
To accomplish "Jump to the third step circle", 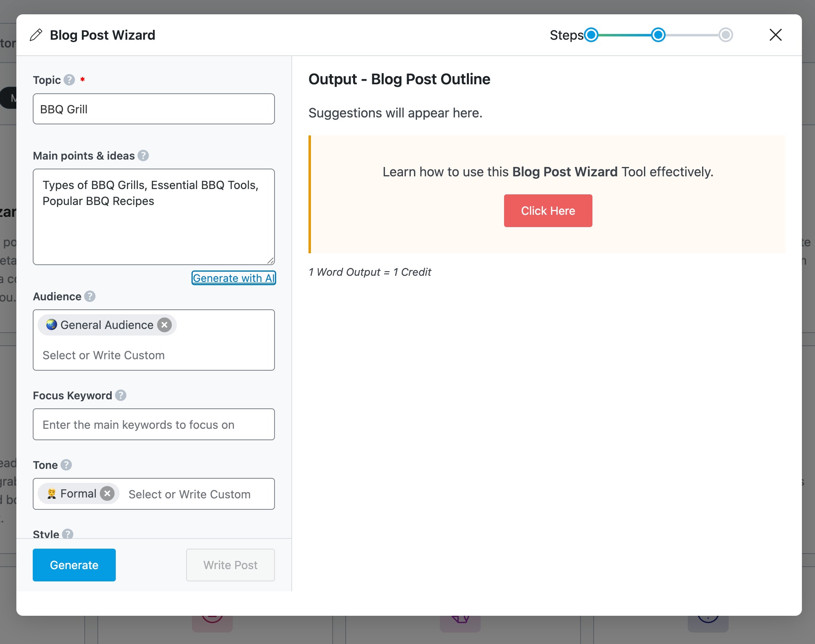I will click(x=725, y=35).
